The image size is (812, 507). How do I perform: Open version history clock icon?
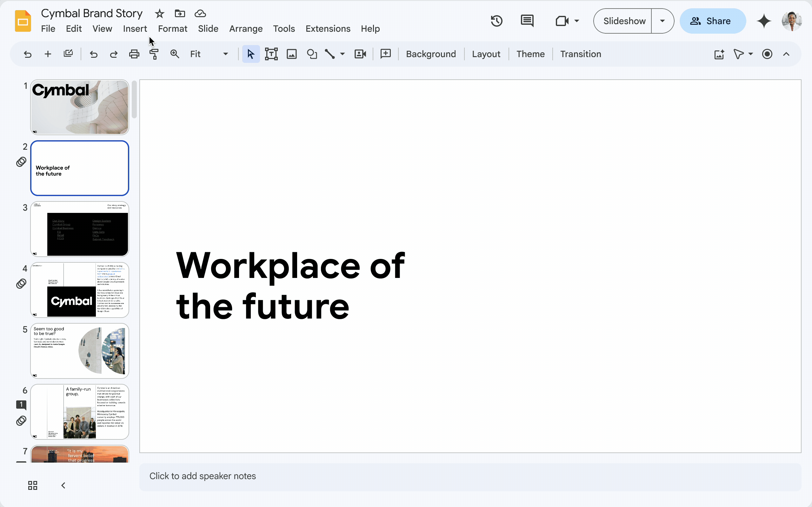(x=496, y=21)
